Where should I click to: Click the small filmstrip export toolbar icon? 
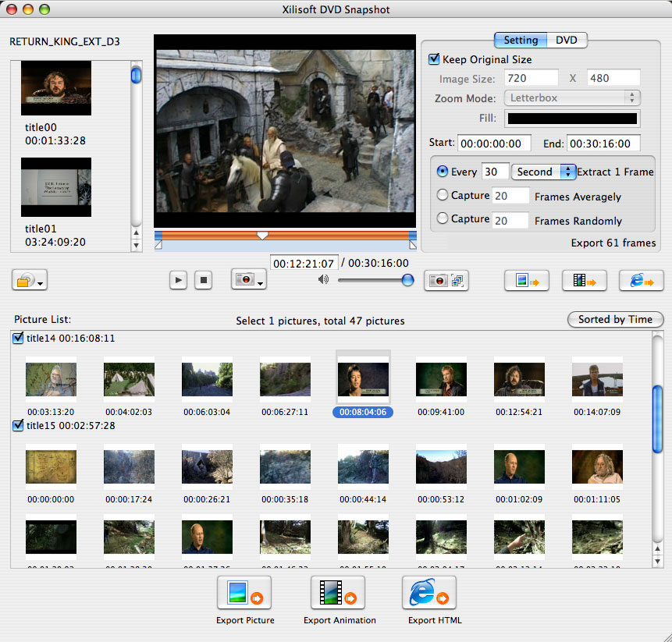coord(584,280)
